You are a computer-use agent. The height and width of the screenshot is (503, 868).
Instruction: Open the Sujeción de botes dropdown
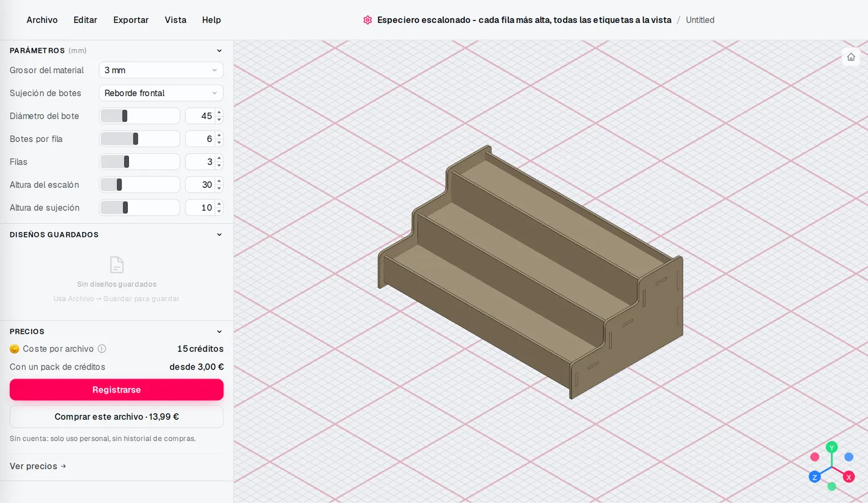click(161, 93)
